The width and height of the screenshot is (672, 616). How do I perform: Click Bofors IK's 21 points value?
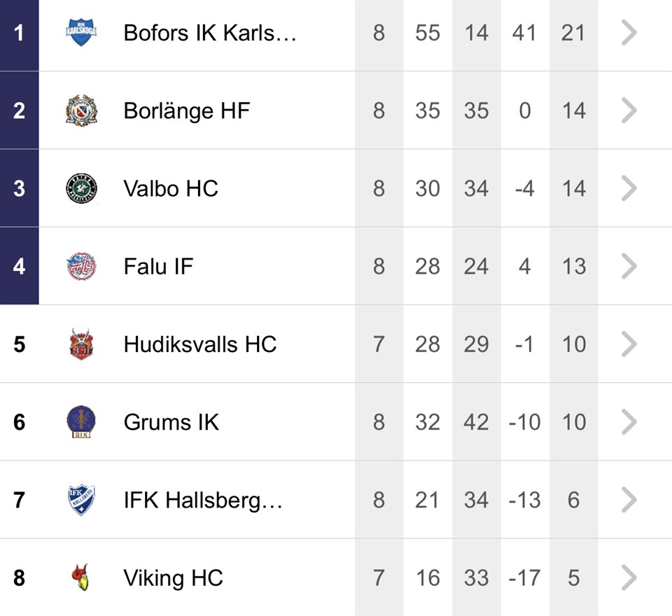coord(573,32)
